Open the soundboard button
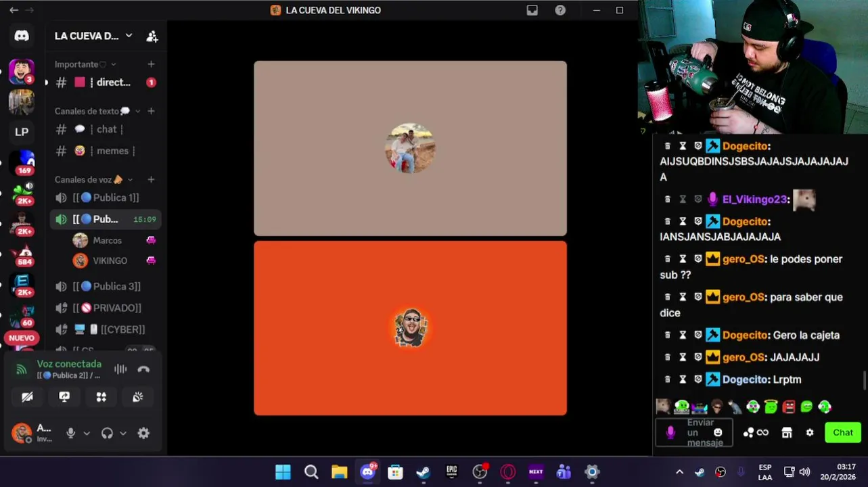The image size is (868, 487). click(138, 397)
